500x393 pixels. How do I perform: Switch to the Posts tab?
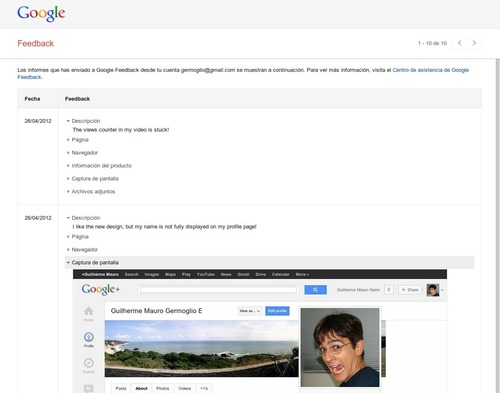(121, 388)
